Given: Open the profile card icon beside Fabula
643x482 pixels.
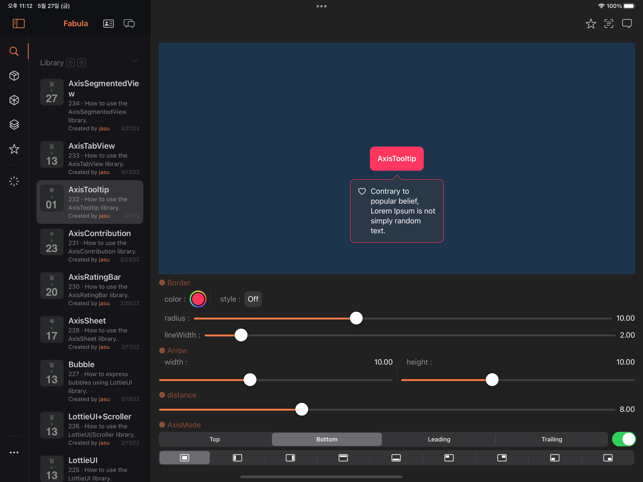Looking at the screenshot, I should (x=108, y=23).
